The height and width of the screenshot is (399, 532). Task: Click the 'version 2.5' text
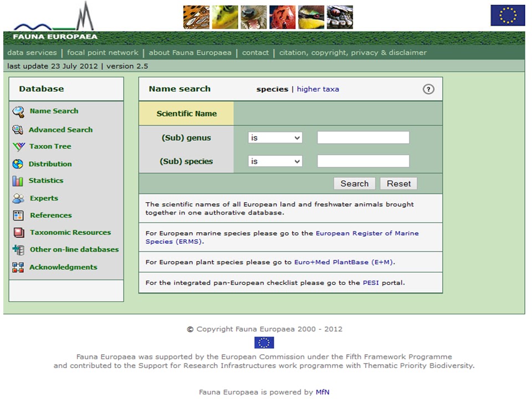click(x=127, y=66)
